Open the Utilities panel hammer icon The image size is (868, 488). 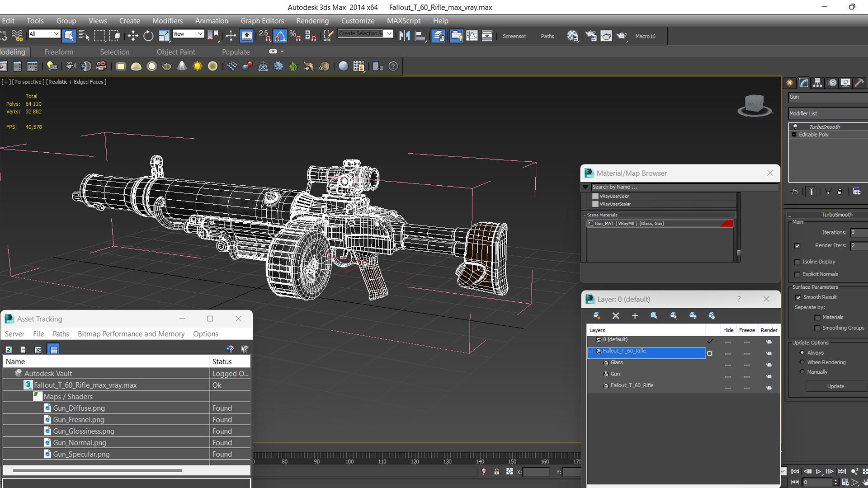pos(859,83)
